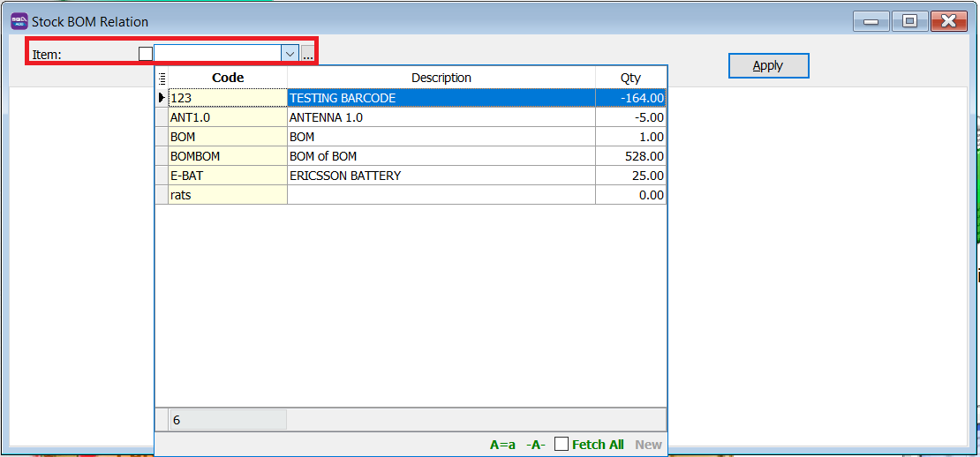Expand the Item dropdown arrow

coord(290,54)
